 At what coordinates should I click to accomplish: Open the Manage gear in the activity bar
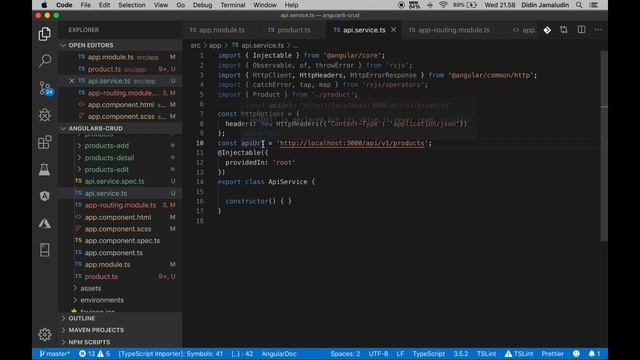44,335
